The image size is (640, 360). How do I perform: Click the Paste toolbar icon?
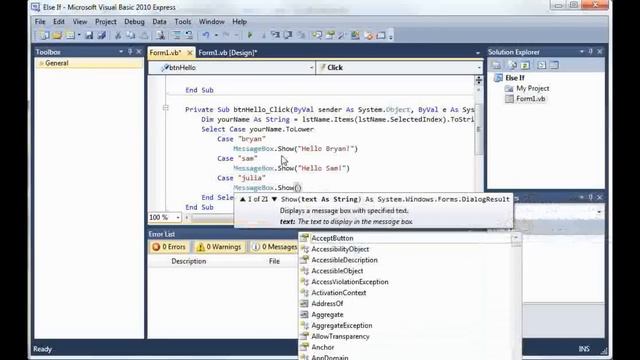[144, 36]
